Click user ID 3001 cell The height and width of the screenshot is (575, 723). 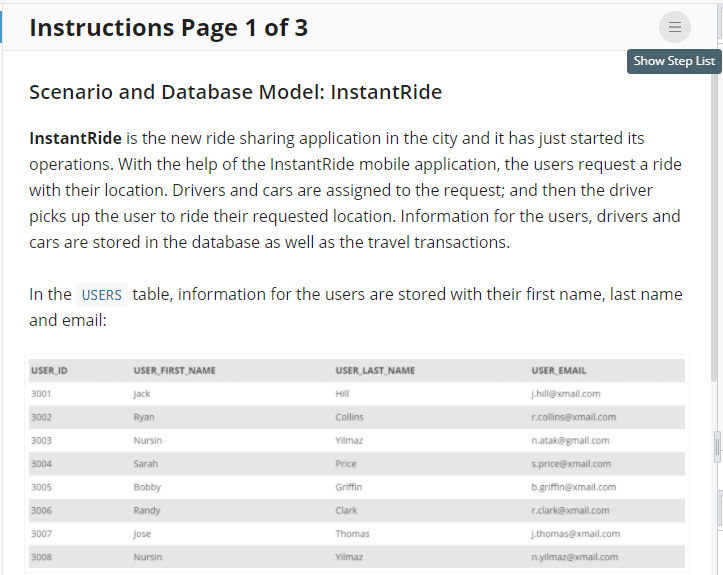click(41, 394)
